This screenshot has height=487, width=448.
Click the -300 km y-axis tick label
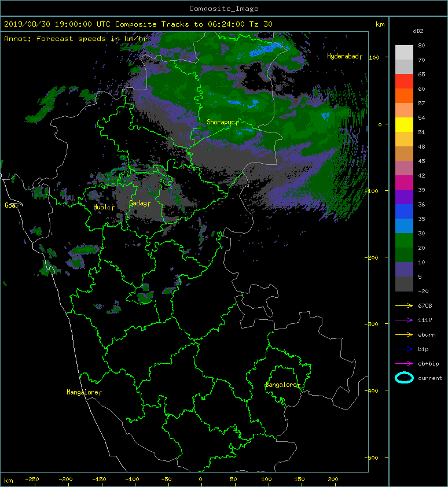pos(372,324)
